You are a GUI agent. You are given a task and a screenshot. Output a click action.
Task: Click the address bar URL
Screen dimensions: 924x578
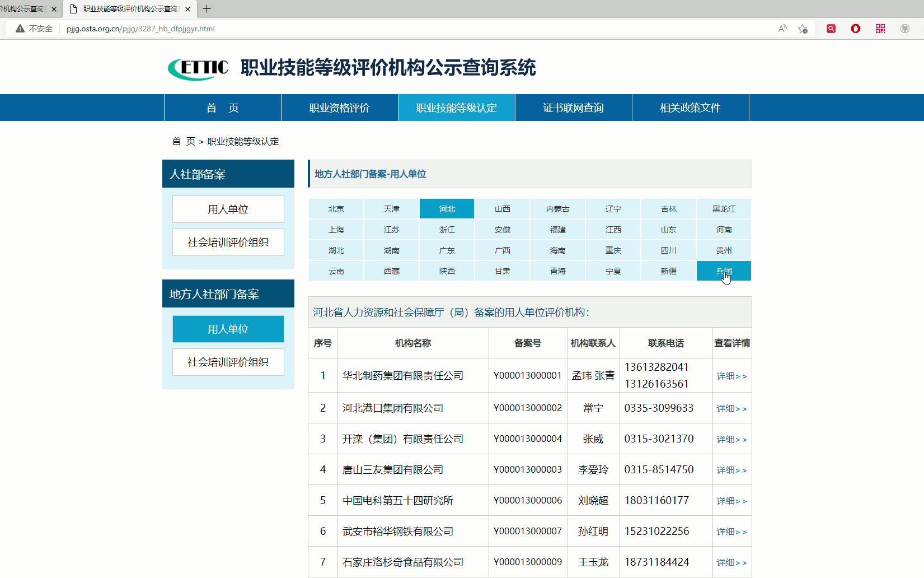140,29
